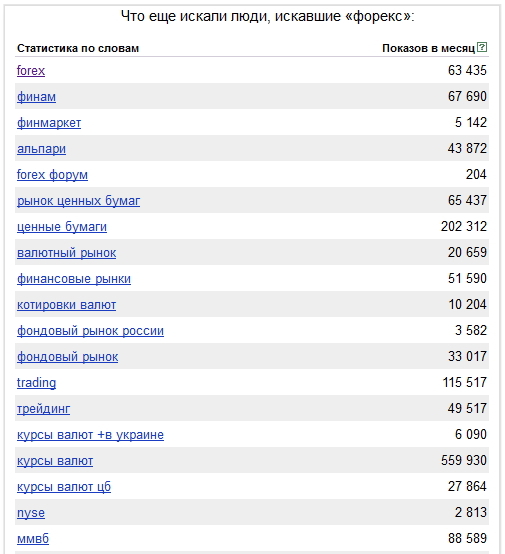Select the валютный рынок link
The image size is (505, 554).
[x=66, y=253]
